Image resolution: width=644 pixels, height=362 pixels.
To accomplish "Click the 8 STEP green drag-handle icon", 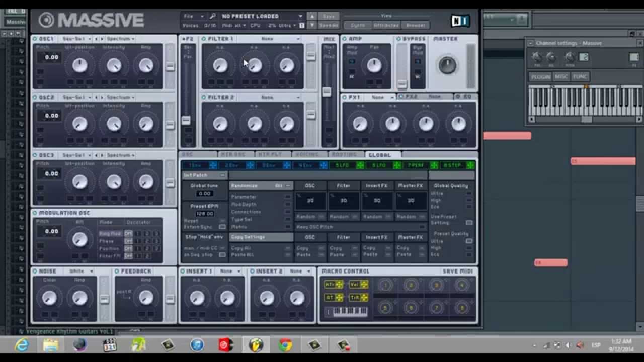I will [x=470, y=165].
